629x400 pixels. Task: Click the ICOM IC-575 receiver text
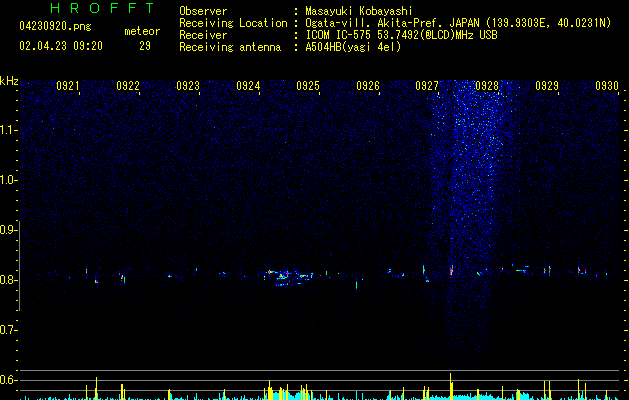pos(401,35)
